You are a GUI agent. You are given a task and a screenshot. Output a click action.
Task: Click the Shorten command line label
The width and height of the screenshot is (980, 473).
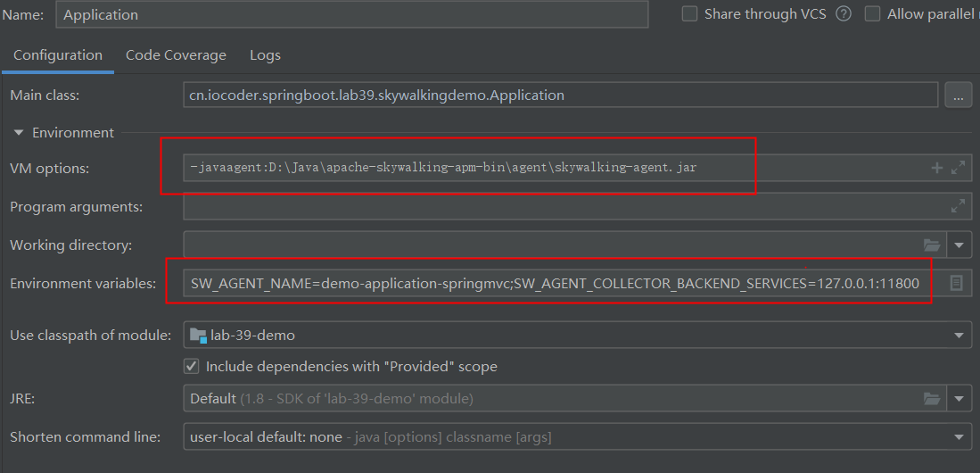pyautogui.click(x=85, y=436)
